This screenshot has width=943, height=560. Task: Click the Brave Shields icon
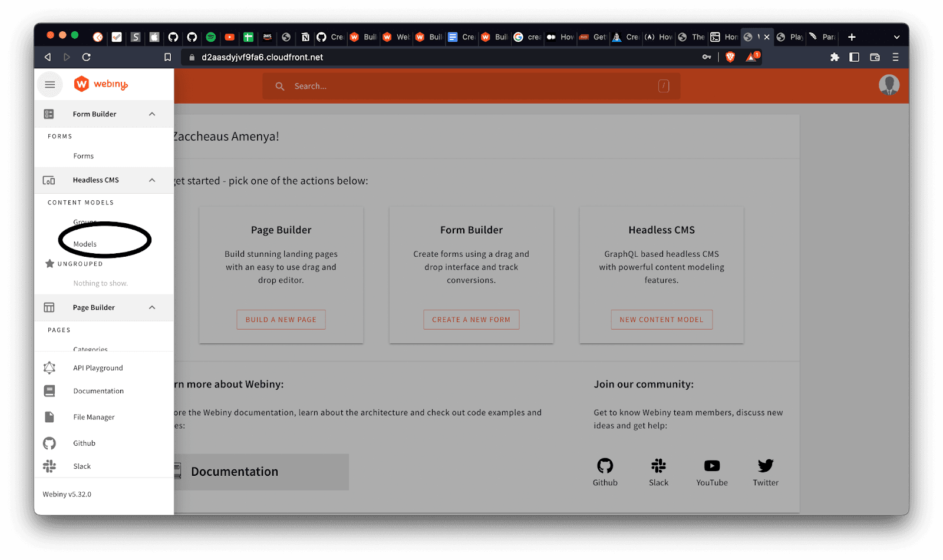(x=730, y=57)
